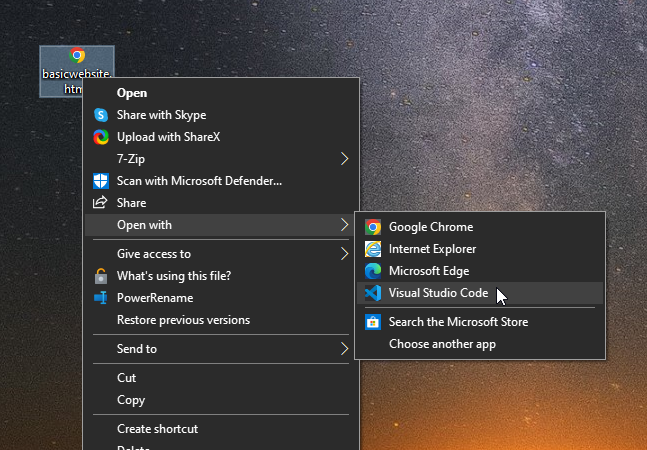Click the PowerRename icon
The width and height of the screenshot is (647, 450).
coord(101,298)
